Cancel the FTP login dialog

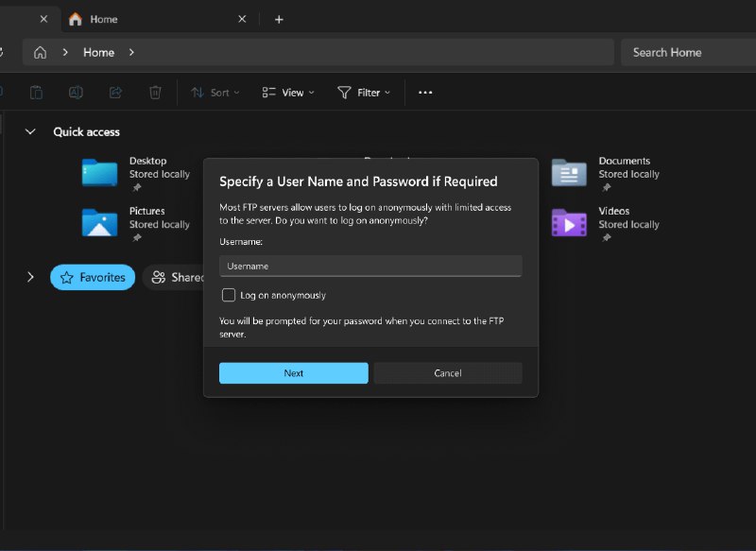coord(447,373)
